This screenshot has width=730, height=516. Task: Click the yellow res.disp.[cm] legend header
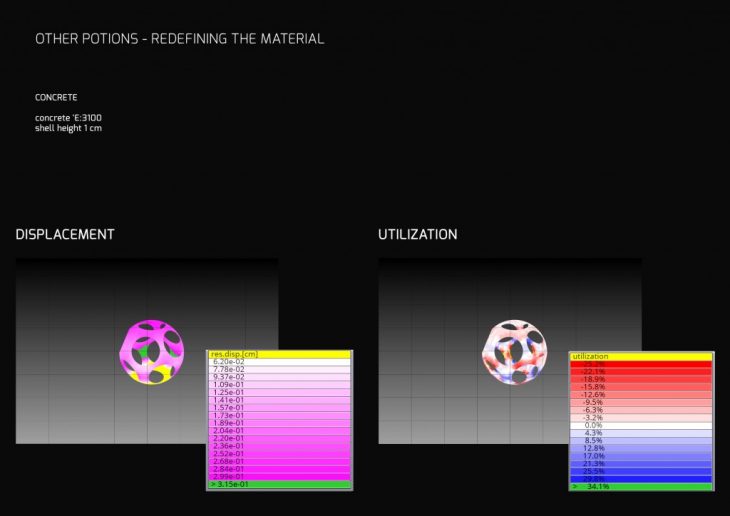(279, 354)
